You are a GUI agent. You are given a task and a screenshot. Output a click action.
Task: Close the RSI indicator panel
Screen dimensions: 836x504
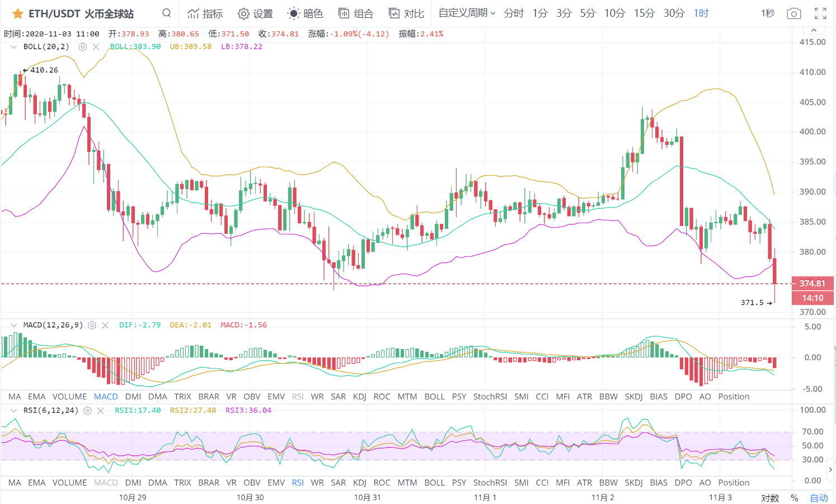pos(101,411)
